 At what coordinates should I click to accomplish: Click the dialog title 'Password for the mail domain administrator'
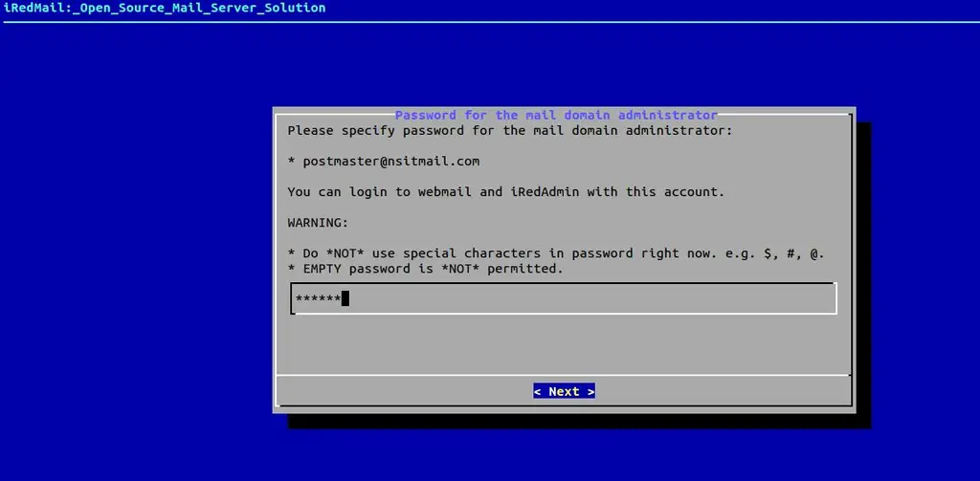pos(556,115)
